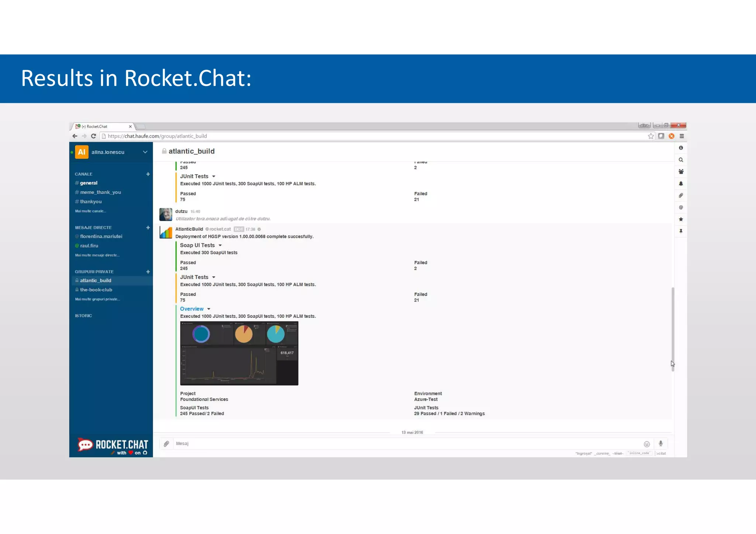Click the chat vertical scrollbar thumb
Image resolution: width=756 pixels, height=534 pixels.
click(673, 329)
